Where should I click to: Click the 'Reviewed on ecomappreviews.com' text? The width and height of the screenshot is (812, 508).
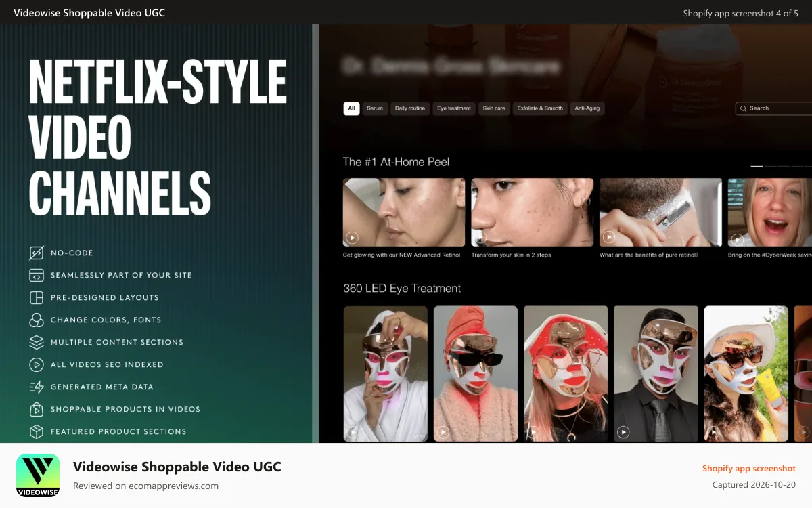click(145, 486)
